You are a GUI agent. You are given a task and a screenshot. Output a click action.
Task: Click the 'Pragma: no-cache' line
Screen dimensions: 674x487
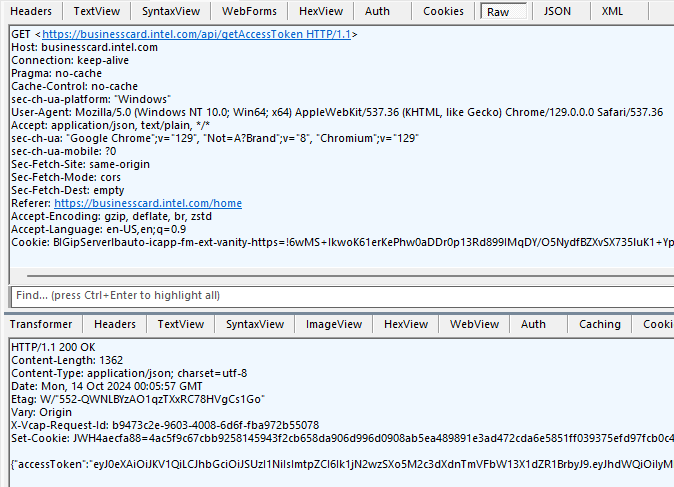click(56, 73)
